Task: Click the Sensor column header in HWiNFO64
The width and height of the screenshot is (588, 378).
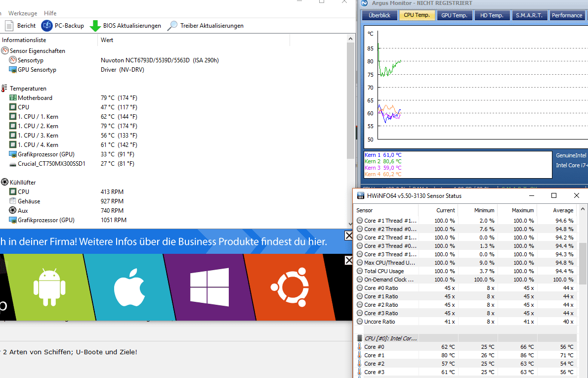Action: coord(386,210)
